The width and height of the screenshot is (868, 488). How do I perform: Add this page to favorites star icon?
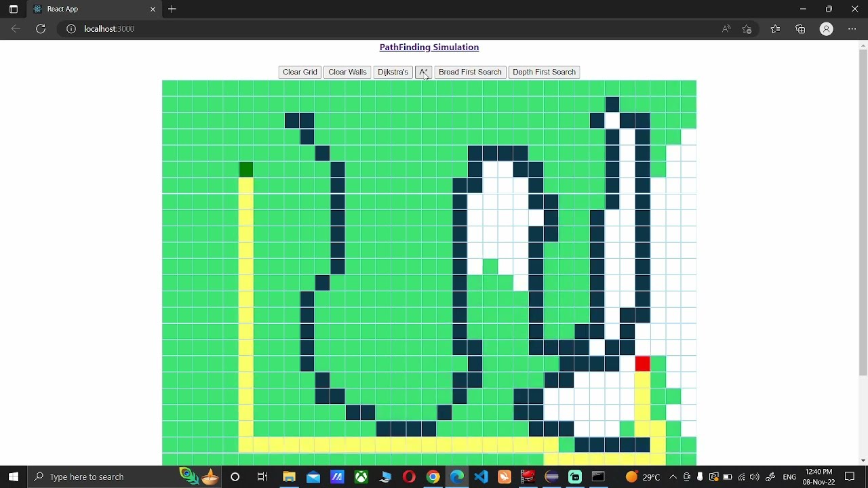pyautogui.click(x=747, y=28)
